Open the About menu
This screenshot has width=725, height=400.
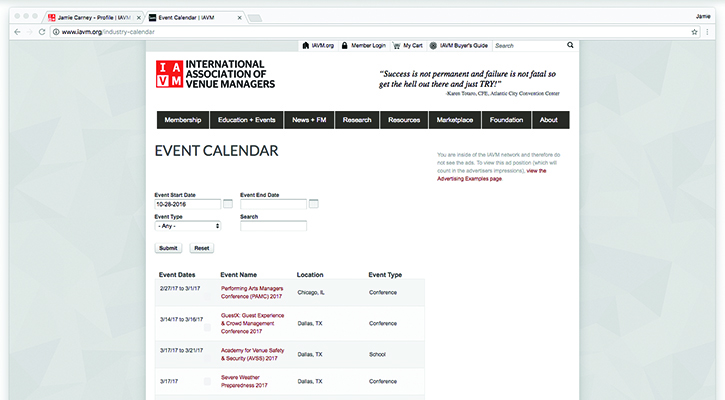tap(550, 120)
